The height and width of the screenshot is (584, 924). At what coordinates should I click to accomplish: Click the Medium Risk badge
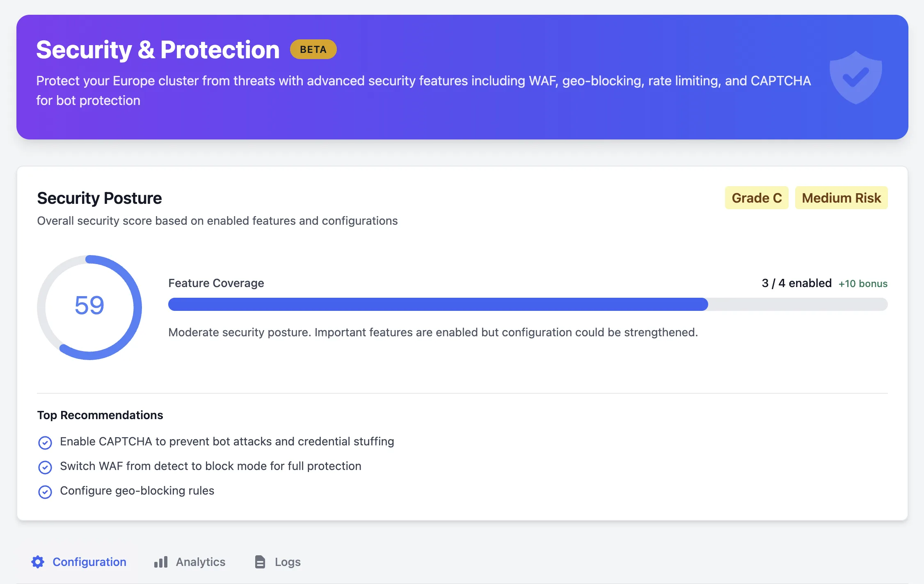[841, 198]
